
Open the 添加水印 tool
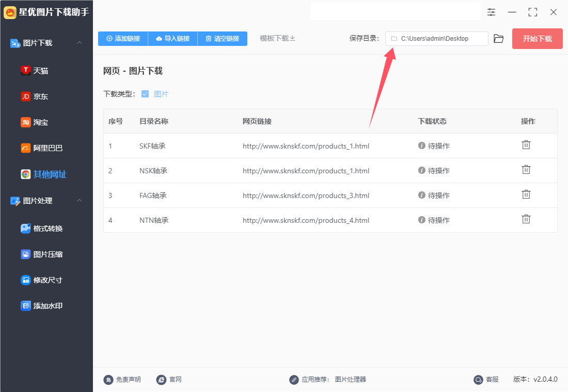pyautogui.click(x=42, y=306)
